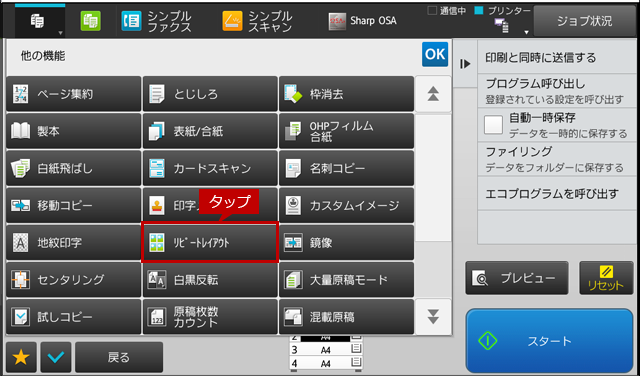Enable 大量原稿モード job build mode

tap(347, 280)
